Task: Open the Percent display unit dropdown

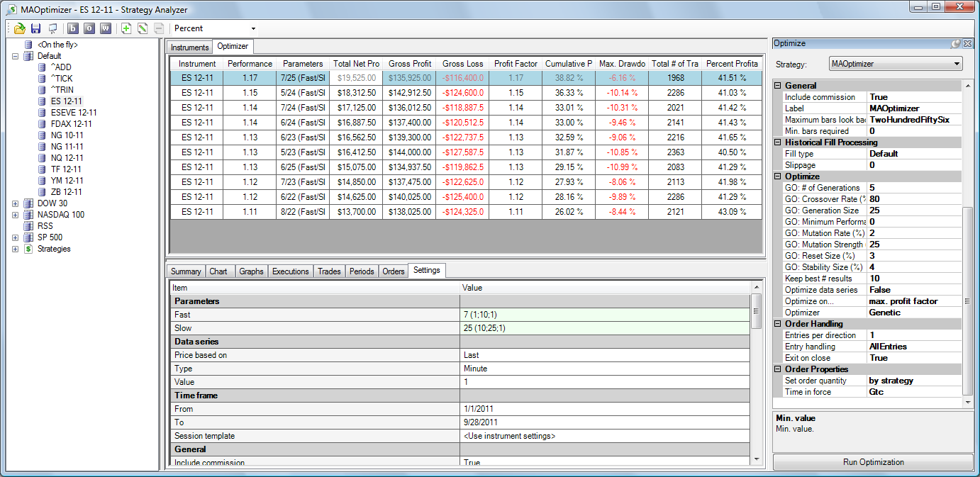Action: (253, 28)
